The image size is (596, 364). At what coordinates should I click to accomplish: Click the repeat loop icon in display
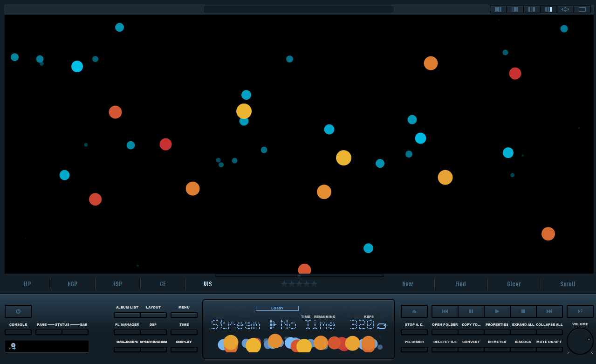[x=382, y=326]
